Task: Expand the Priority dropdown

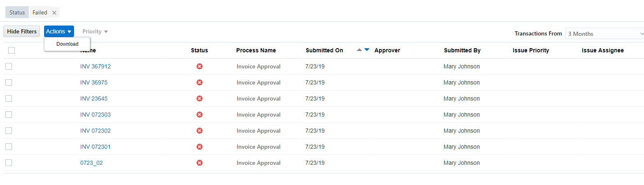Action: click(95, 31)
